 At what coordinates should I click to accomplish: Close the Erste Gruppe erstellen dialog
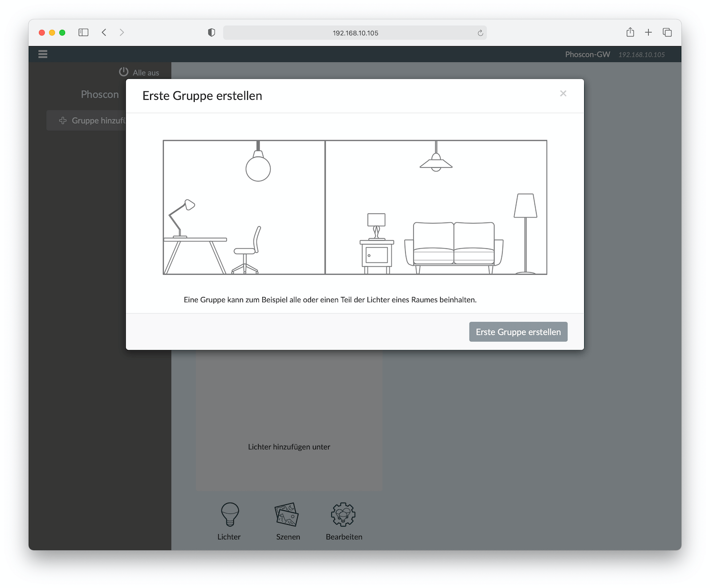click(x=563, y=94)
